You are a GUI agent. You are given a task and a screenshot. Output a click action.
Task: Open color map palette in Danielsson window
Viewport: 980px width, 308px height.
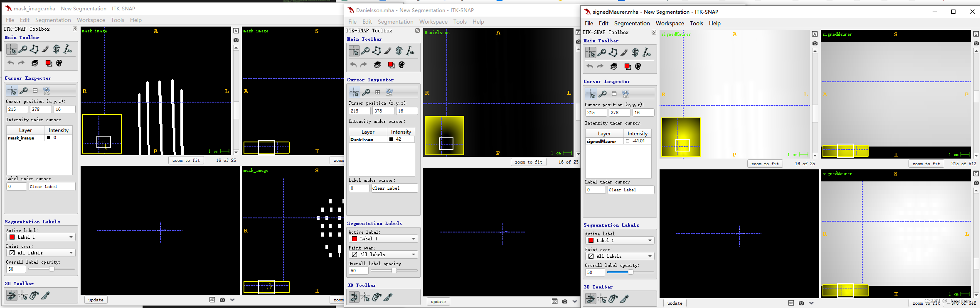point(401,65)
